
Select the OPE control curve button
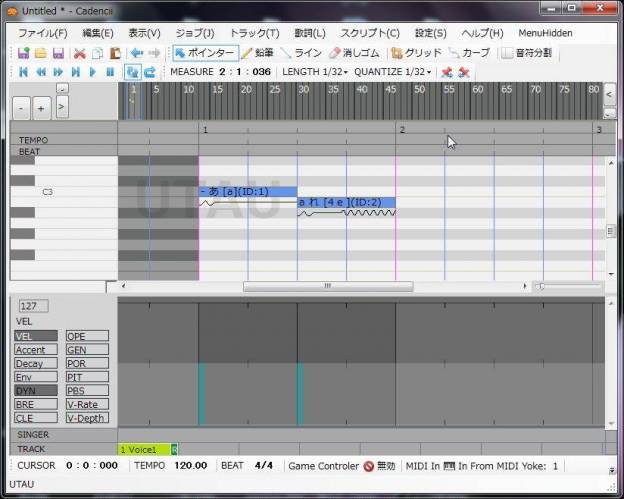coord(87,336)
